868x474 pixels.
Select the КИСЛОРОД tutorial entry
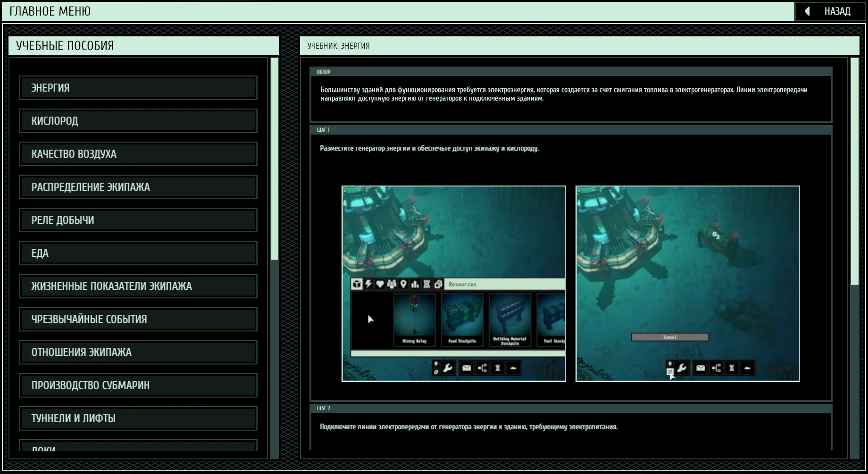point(138,121)
